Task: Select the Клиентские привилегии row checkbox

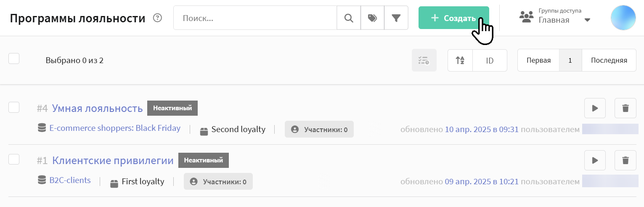Action: pos(14,159)
